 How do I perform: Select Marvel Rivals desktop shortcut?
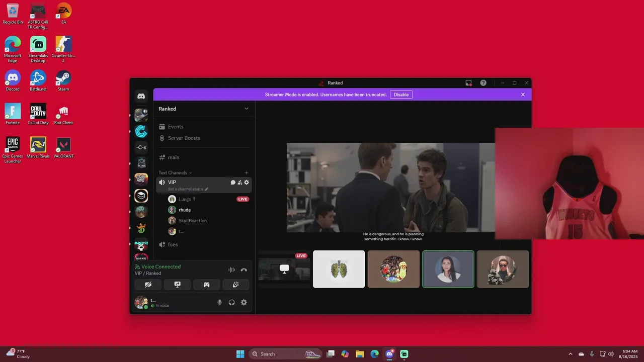tap(38, 148)
